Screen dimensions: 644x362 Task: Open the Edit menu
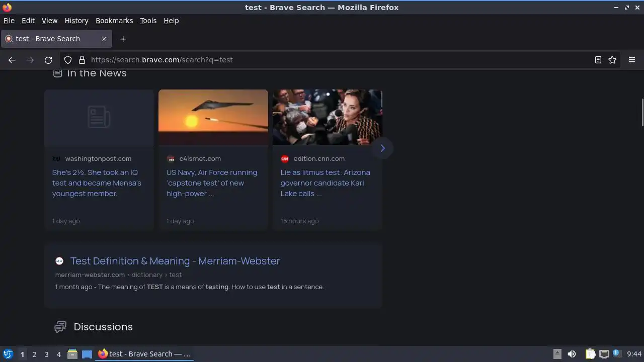[x=28, y=21]
